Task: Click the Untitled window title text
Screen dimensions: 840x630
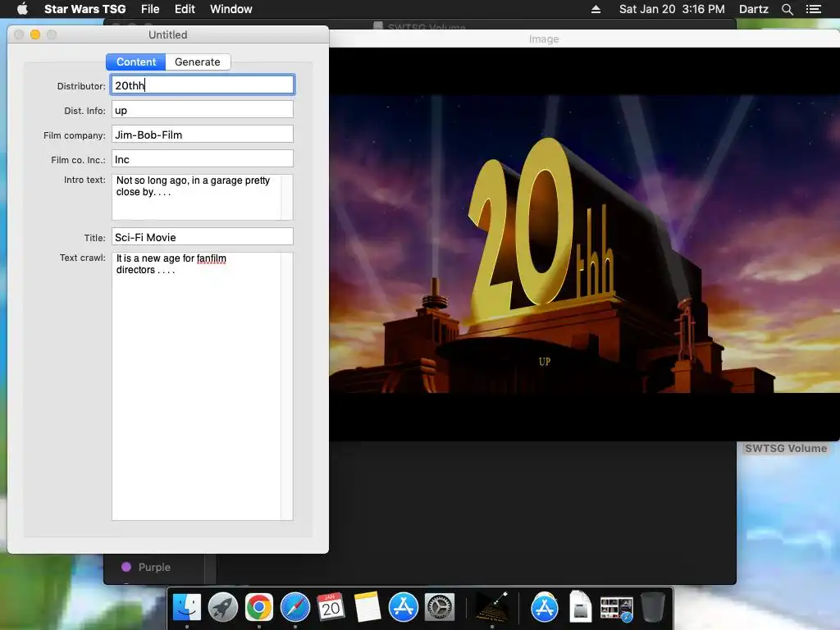Action: [x=167, y=34]
